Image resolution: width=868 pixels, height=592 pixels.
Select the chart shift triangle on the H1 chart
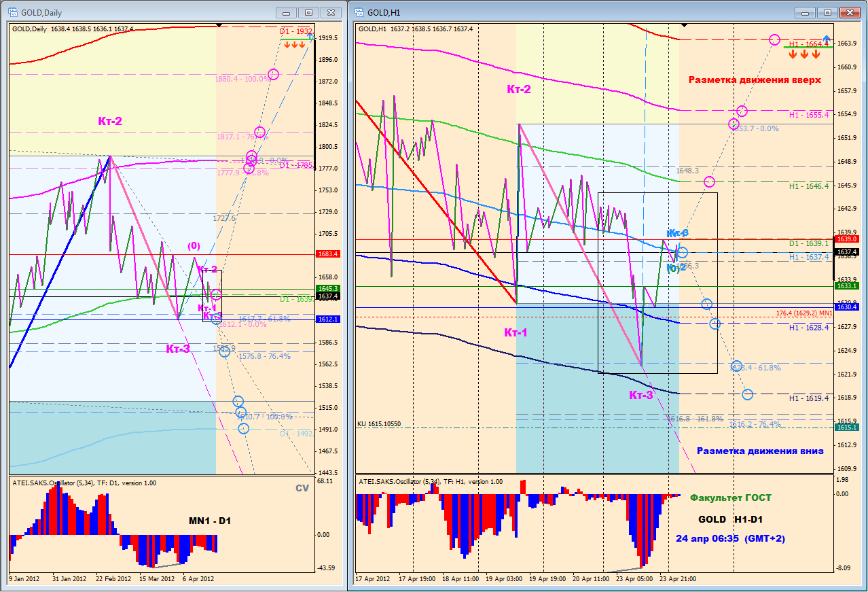point(683,24)
